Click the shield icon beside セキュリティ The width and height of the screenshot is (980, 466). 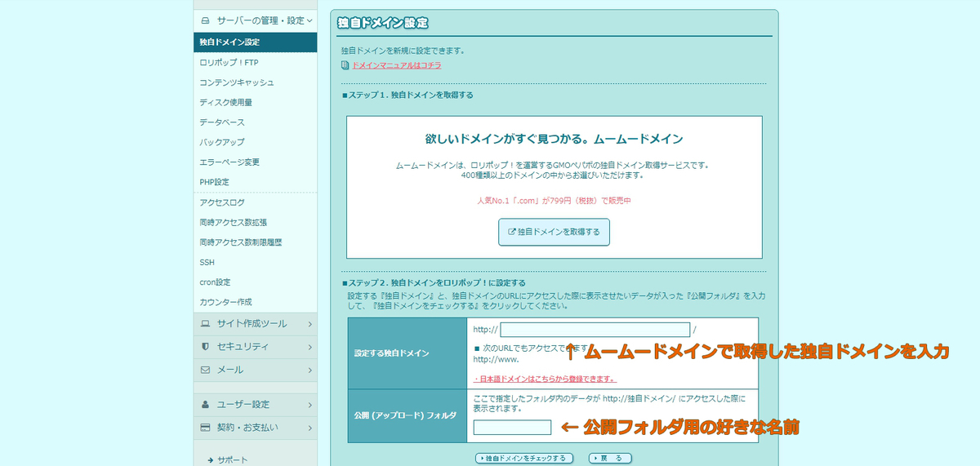tap(205, 347)
